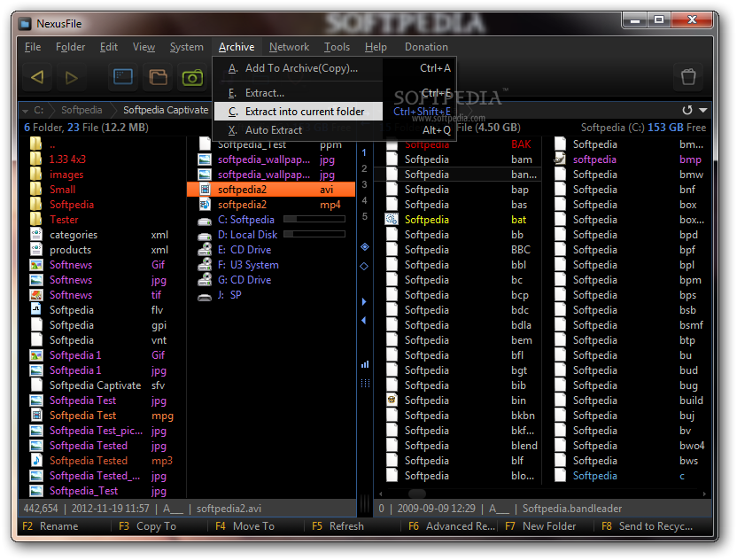
Task: Click the bar chart icon in middle strip
Action: (365, 364)
